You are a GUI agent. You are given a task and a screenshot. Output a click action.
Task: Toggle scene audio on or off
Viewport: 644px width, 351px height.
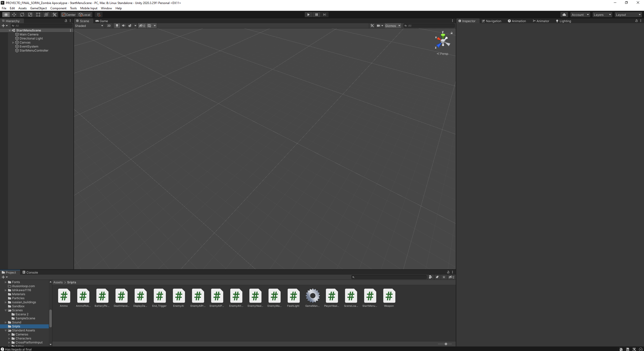point(123,26)
